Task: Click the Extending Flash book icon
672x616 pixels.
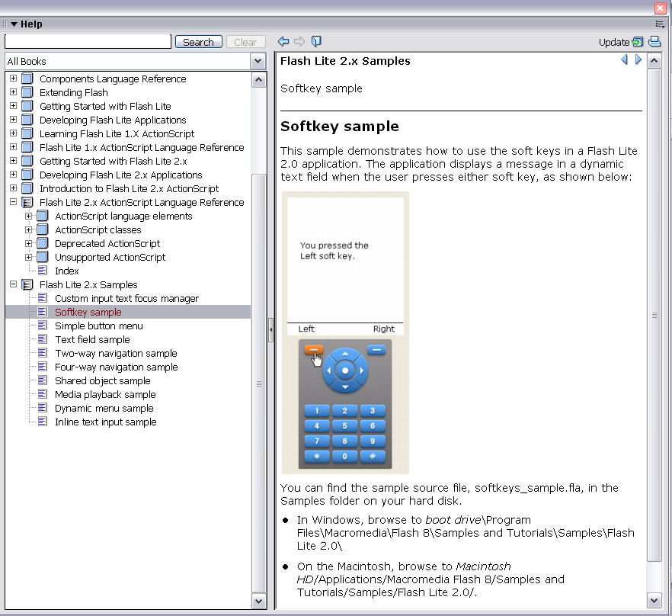Action: [27, 93]
